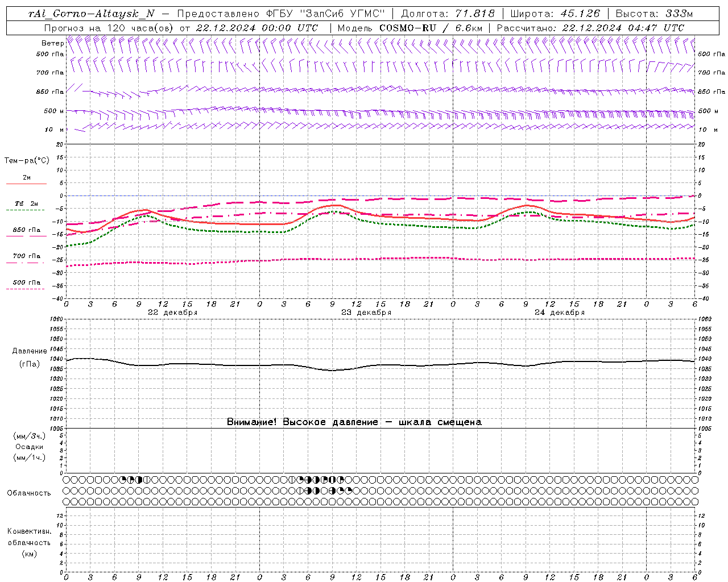Screen dimensions: 728x582
Task: Click the Тем-ра(°C) axis title
Action: [27, 160]
